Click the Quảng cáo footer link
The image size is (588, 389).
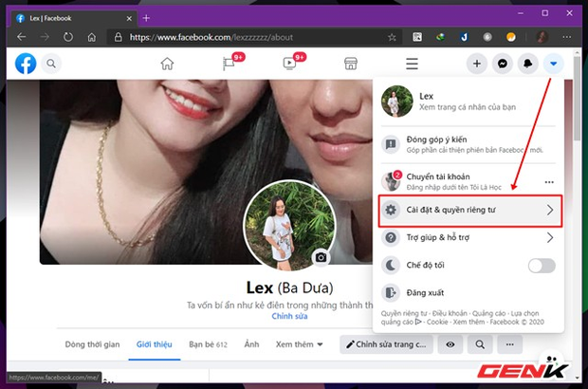click(x=488, y=313)
